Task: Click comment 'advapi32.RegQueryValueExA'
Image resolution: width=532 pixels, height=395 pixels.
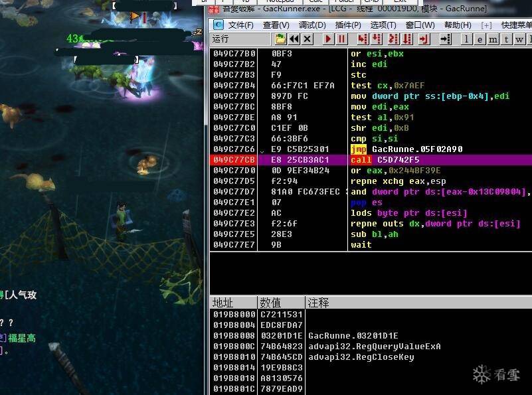Action: tap(375, 347)
